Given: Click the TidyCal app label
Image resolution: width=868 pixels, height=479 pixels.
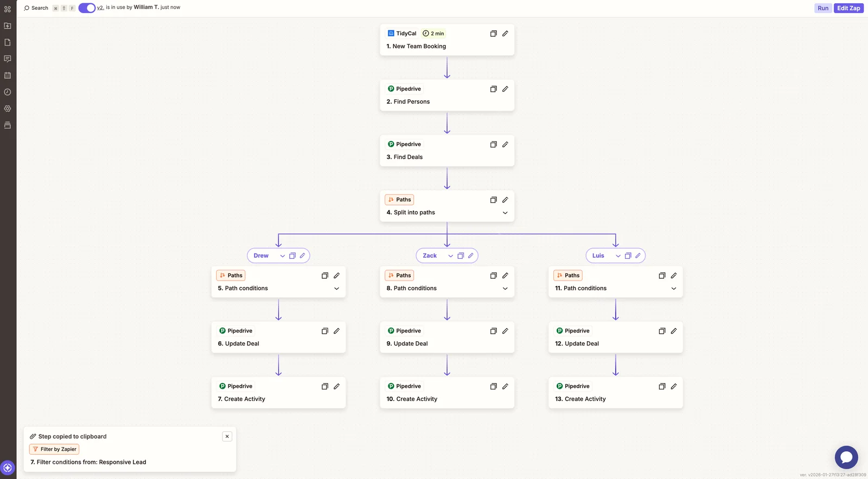Looking at the screenshot, I should coord(402,34).
